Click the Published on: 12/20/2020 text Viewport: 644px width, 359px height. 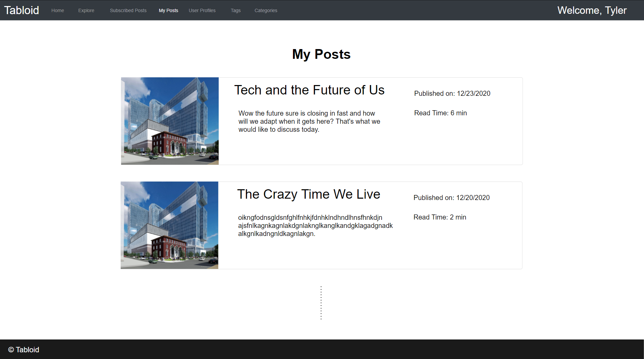click(x=452, y=198)
